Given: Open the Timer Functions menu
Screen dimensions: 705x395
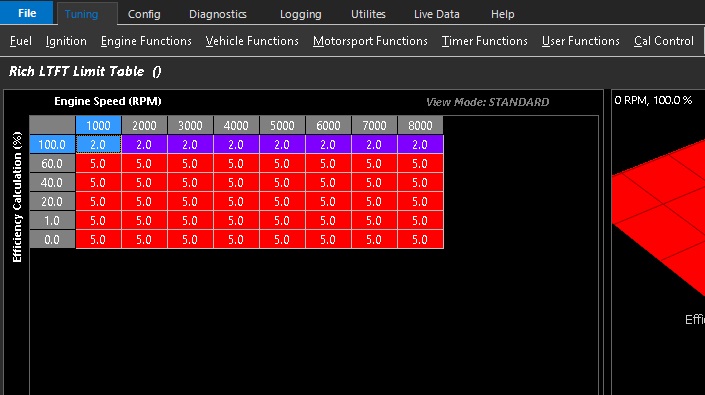Looking at the screenshot, I should (x=485, y=41).
